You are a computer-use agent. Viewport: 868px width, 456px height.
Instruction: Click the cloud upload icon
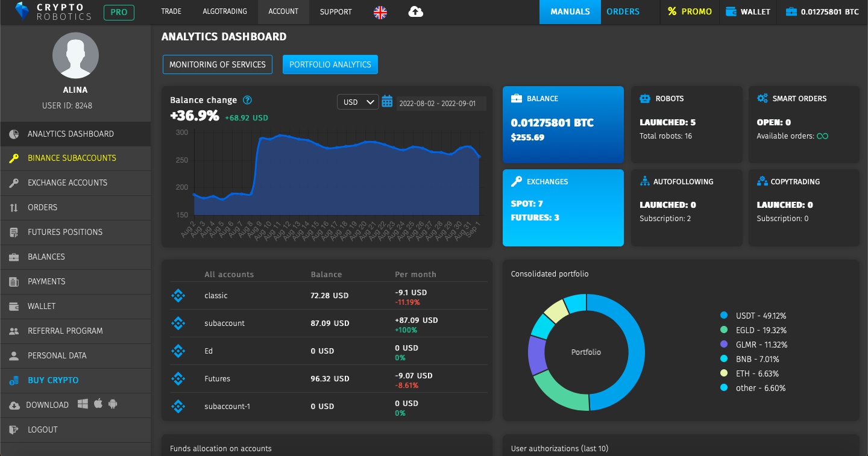pyautogui.click(x=416, y=12)
